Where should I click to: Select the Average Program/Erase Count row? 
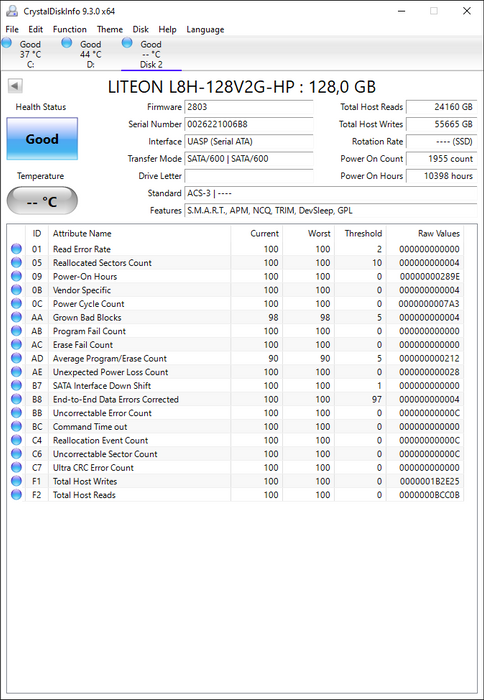click(x=235, y=358)
